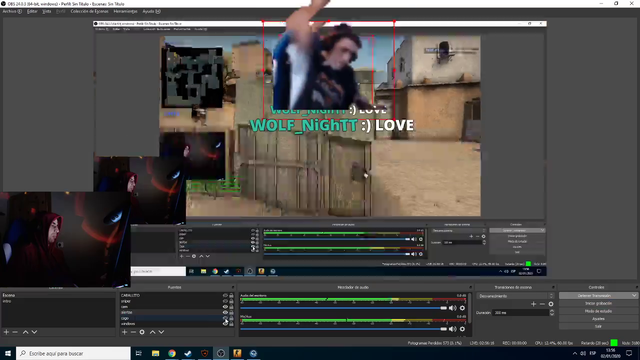Hide the cam source
The width and height of the screenshot is (640, 360).
click(225, 307)
